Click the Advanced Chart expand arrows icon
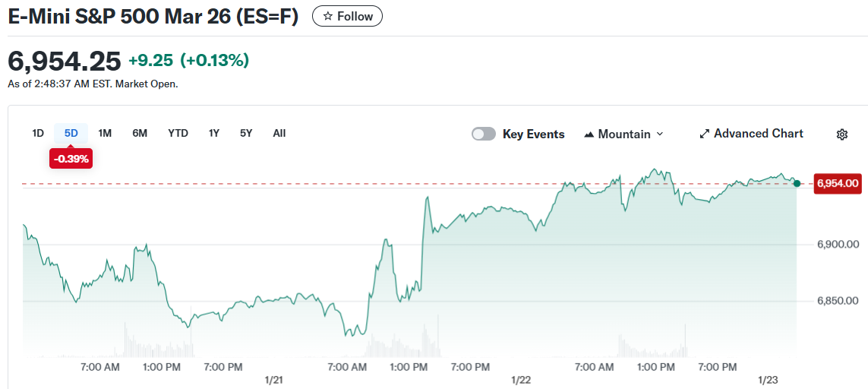 (704, 134)
